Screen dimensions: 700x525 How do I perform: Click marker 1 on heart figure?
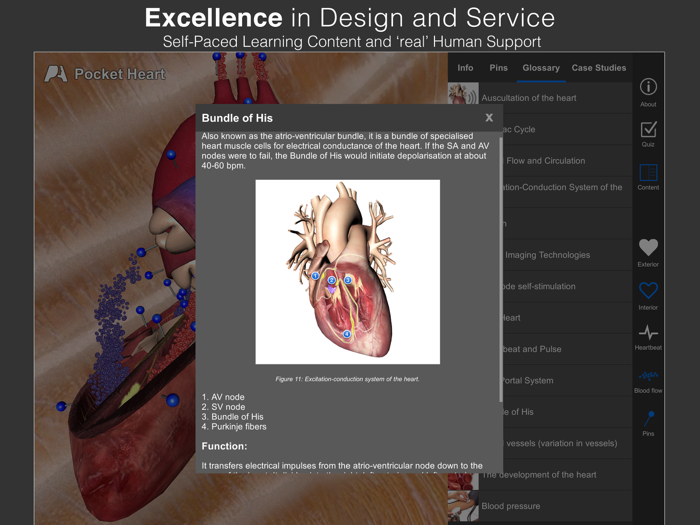[x=315, y=276]
